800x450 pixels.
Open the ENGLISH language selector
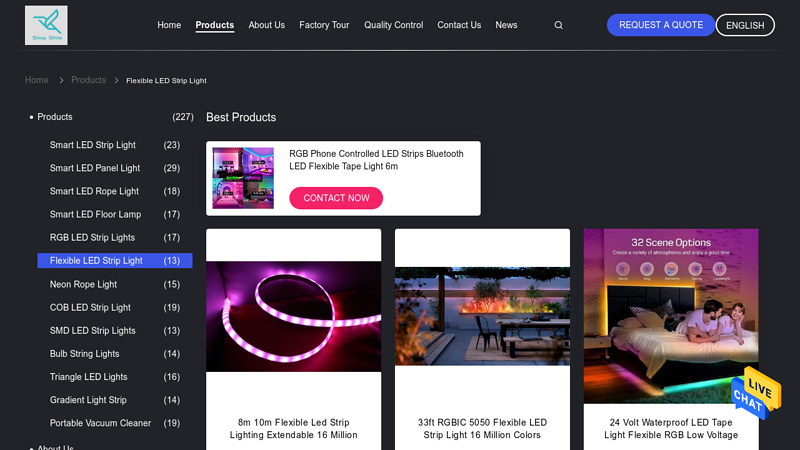coord(745,25)
